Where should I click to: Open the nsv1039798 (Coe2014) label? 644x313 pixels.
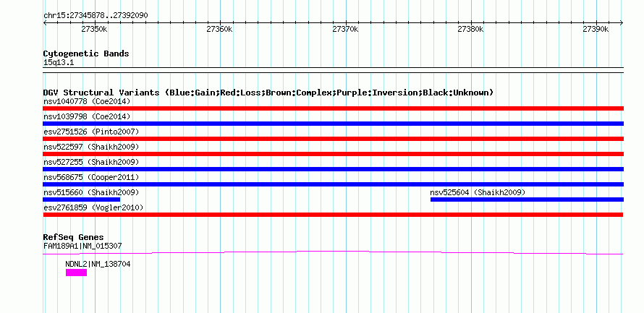[87, 116]
